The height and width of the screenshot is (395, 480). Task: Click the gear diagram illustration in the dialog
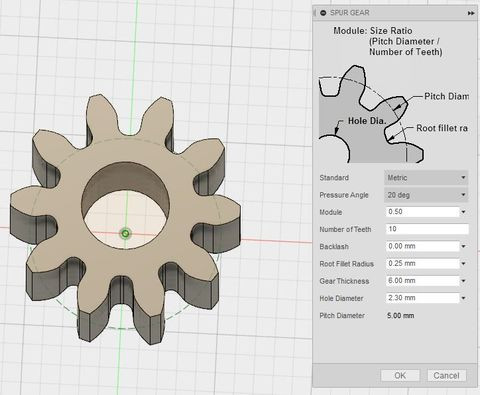(393, 114)
